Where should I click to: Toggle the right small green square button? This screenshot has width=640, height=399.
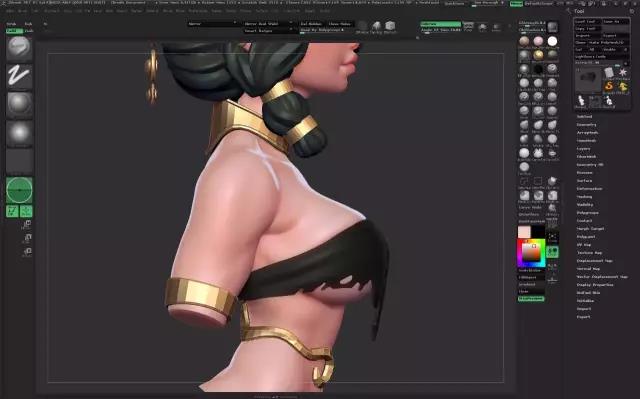pos(26,211)
